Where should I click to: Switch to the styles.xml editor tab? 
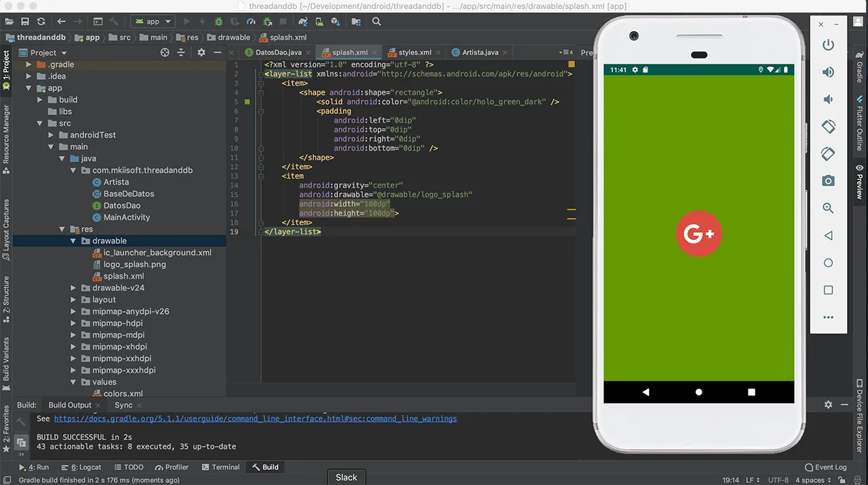click(x=414, y=52)
